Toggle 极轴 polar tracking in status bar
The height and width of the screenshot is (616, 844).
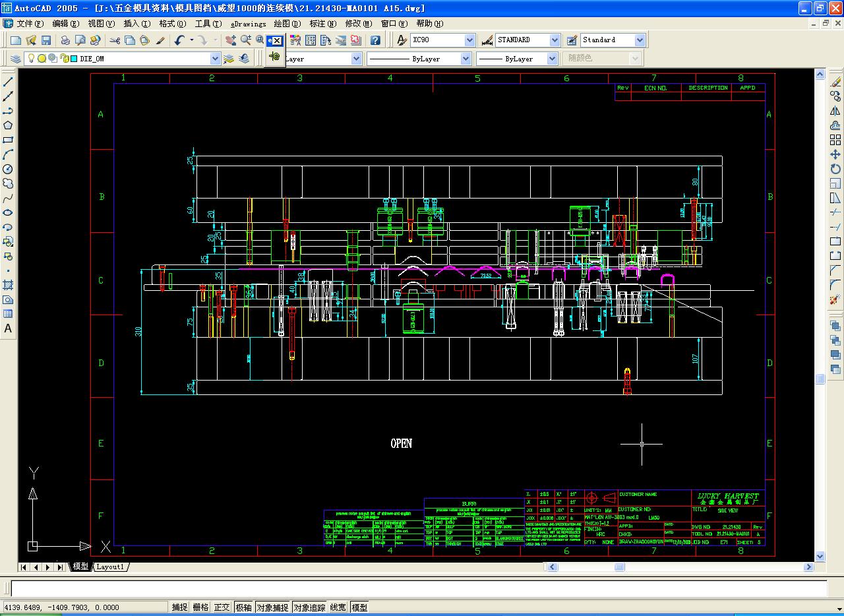pyautogui.click(x=243, y=607)
